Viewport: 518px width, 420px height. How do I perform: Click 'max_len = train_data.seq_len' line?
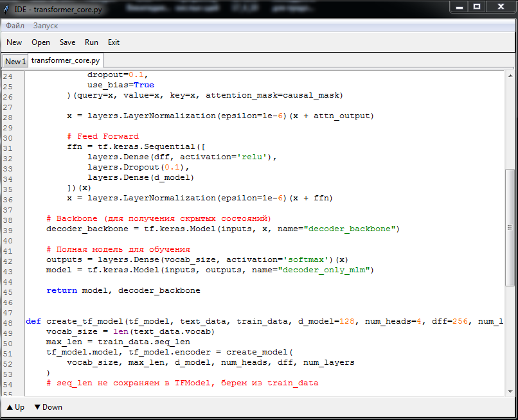click(118, 342)
